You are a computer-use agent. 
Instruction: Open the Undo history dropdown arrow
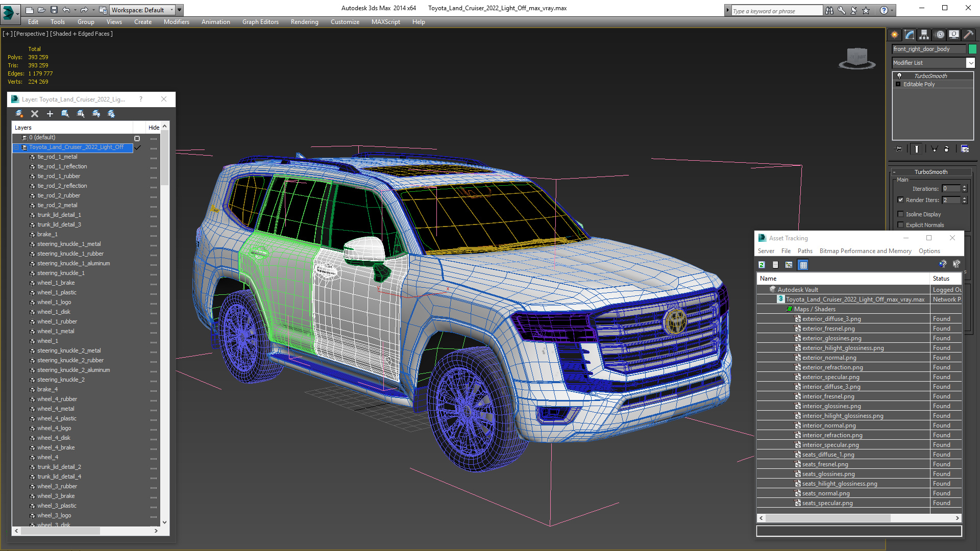click(x=75, y=10)
